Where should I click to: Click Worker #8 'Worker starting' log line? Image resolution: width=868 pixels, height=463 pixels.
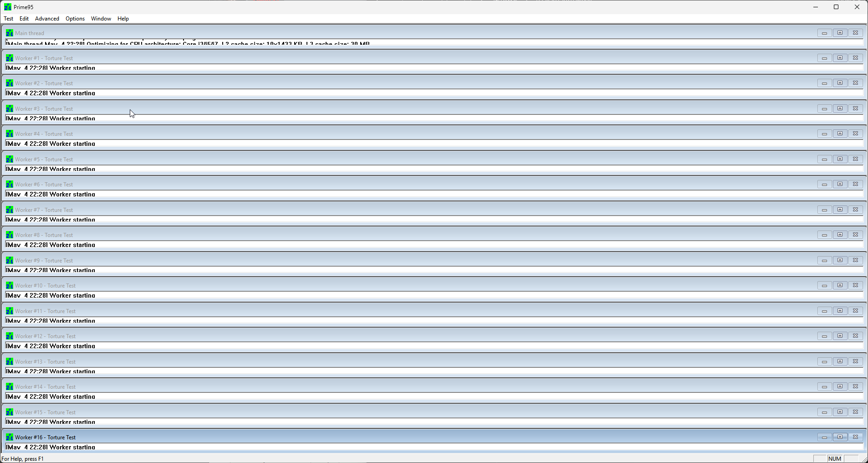pos(51,245)
